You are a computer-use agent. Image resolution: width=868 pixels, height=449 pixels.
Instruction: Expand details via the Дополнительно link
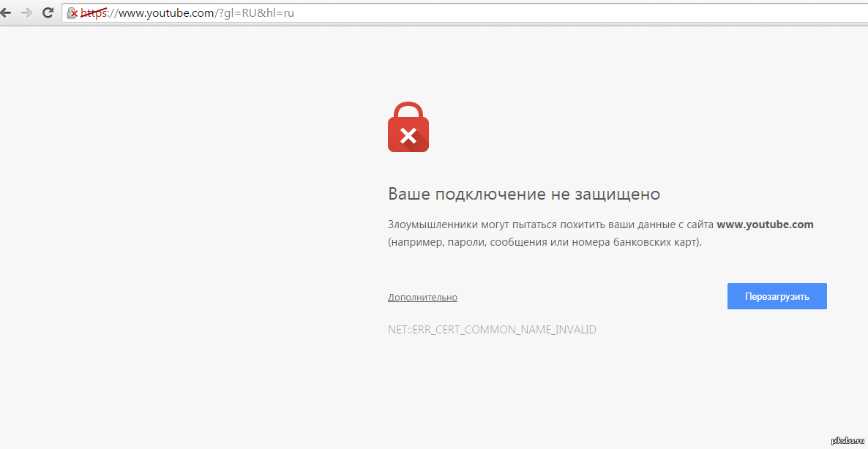(x=422, y=298)
